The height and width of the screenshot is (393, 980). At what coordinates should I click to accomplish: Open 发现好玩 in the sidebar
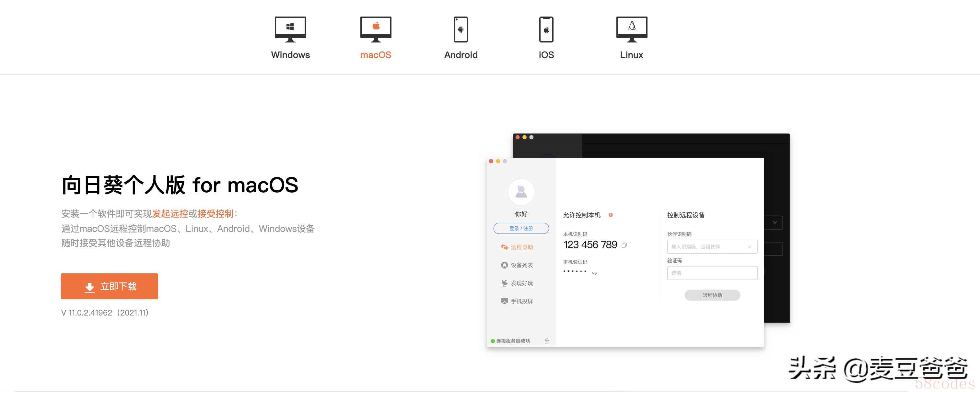coord(517,283)
